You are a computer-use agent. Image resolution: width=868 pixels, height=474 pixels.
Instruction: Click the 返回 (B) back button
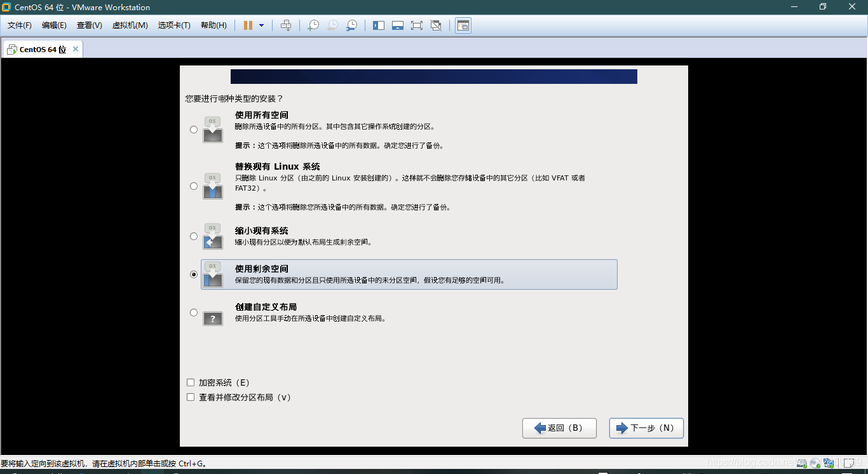coord(559,428)
